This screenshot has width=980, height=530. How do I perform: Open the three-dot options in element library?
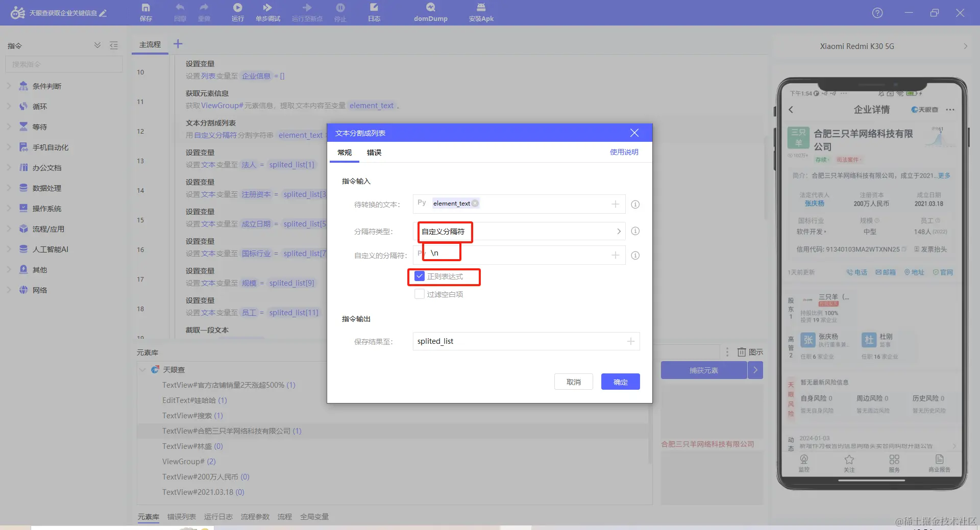727,352
